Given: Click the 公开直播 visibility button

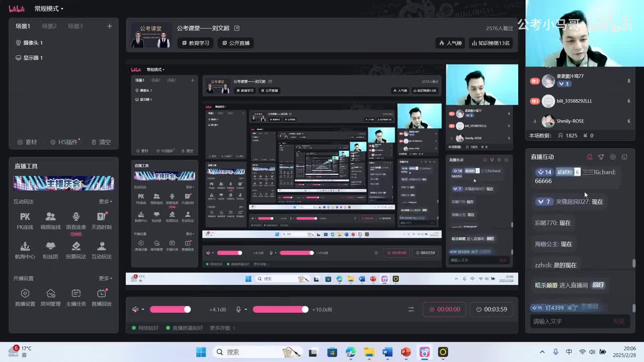Looking at the screenshot, I should [x=236, y=43].
